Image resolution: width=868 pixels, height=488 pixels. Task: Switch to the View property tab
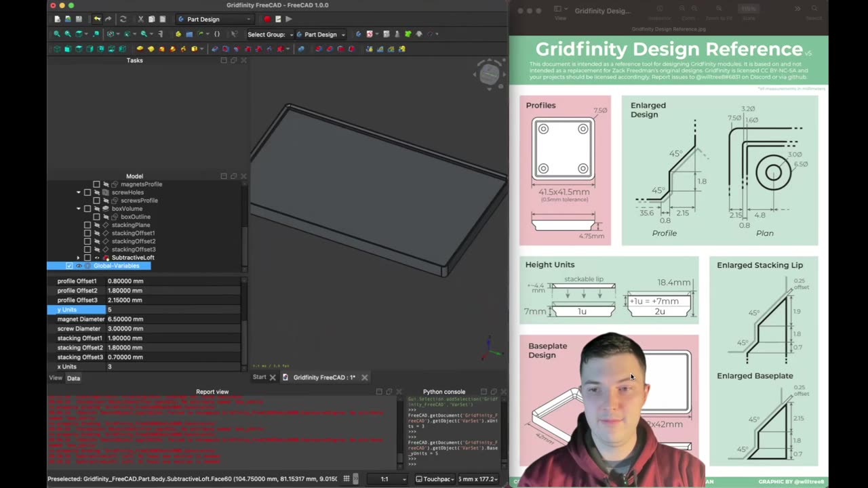pos(56,378)
